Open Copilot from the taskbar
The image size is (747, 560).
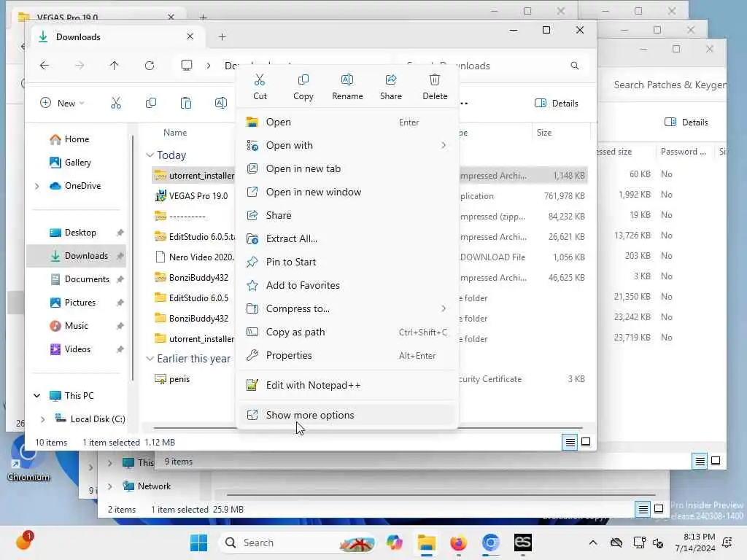[x=395, y=542]
